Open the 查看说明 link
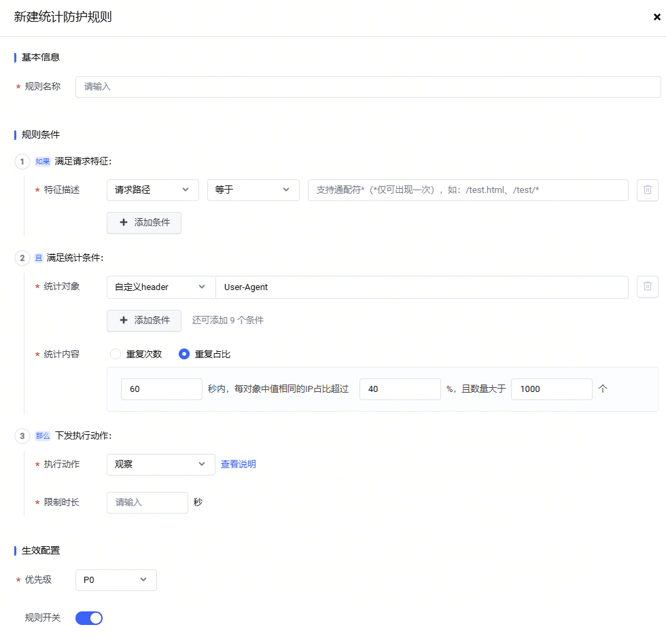The width and height of the screenshot is (666, 644). click(x=239, y=465)
